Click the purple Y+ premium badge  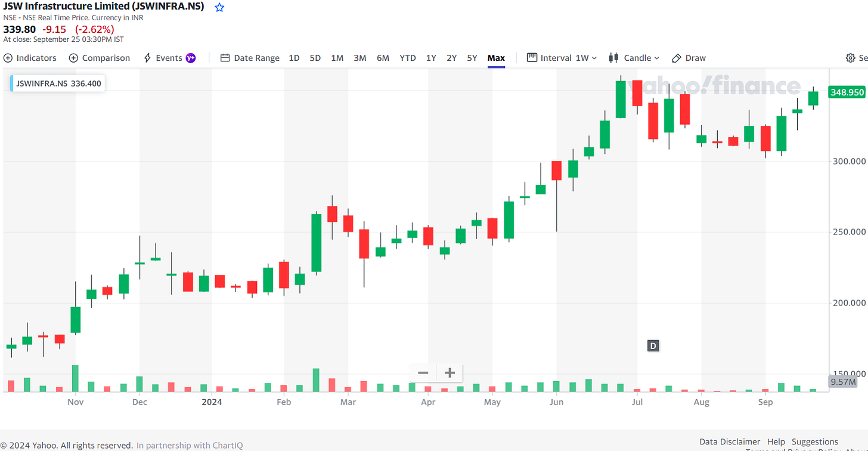tap(191, 58)
